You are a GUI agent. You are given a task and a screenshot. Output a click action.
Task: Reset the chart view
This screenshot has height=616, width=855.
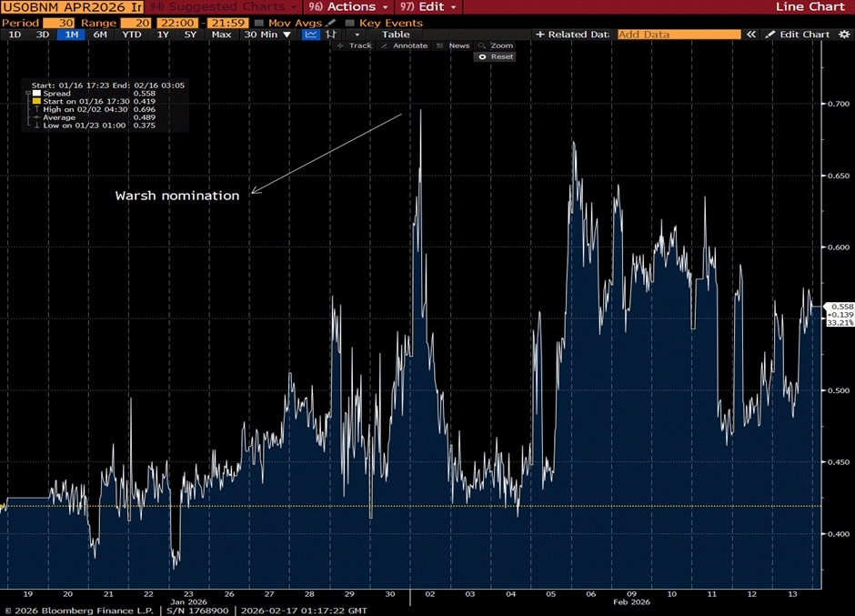pos(497,56)
